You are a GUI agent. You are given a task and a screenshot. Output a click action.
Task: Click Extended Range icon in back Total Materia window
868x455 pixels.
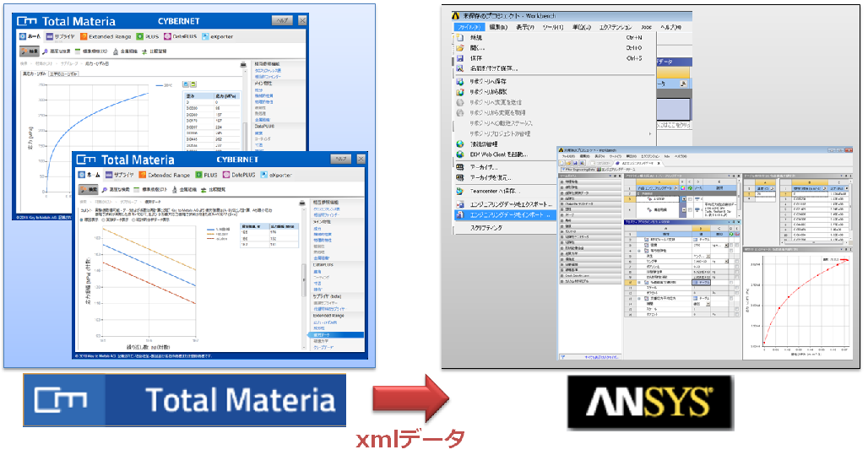coord(84,36)
